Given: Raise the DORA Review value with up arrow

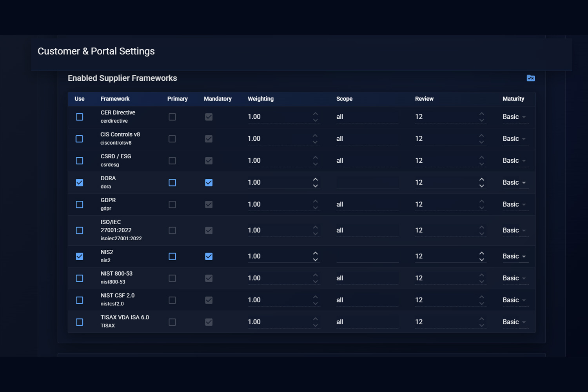Looking at the screenshot, I should click(x=482, y=180).
